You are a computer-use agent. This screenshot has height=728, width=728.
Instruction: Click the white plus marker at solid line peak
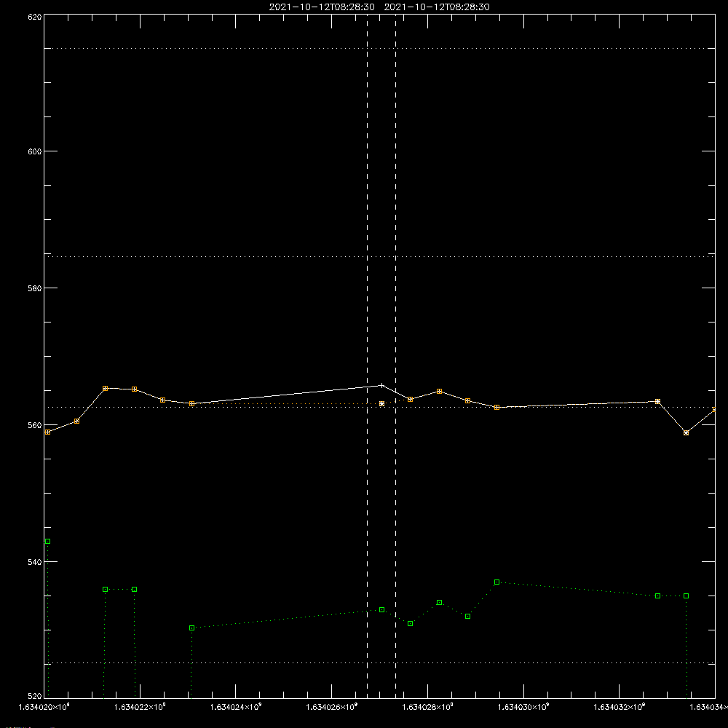tap(381, 385)
